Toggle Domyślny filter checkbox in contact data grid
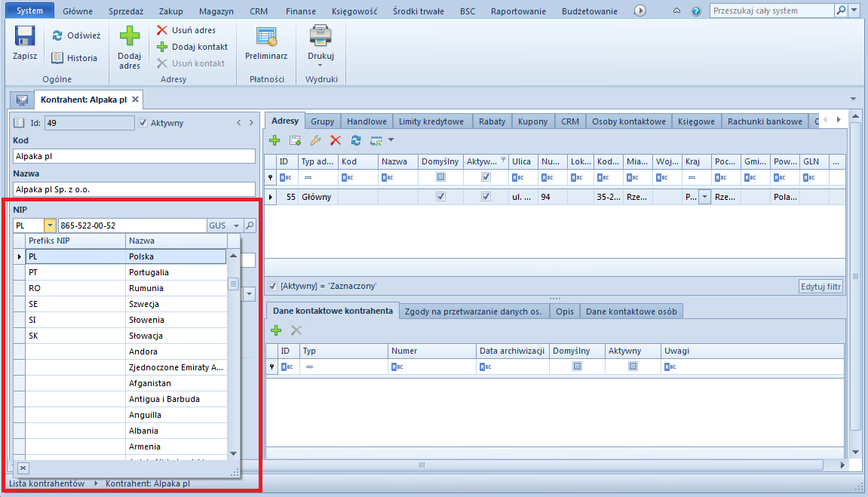Image resolution: width=868 pixels, height=497 pixels. 578,367
